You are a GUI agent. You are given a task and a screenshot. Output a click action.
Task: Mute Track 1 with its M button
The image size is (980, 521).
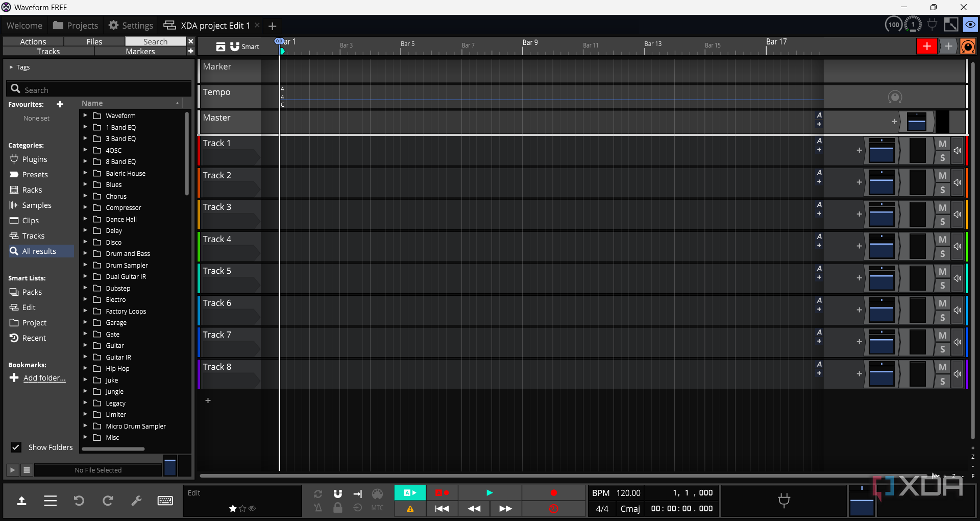coord(942,144)
